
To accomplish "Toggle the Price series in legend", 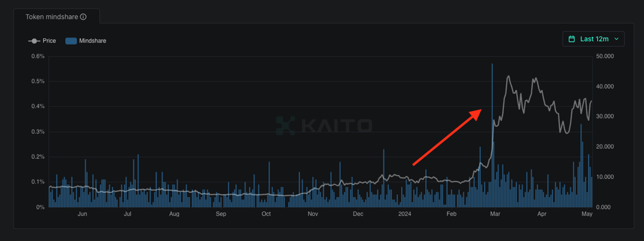I will tap(42, 41).
